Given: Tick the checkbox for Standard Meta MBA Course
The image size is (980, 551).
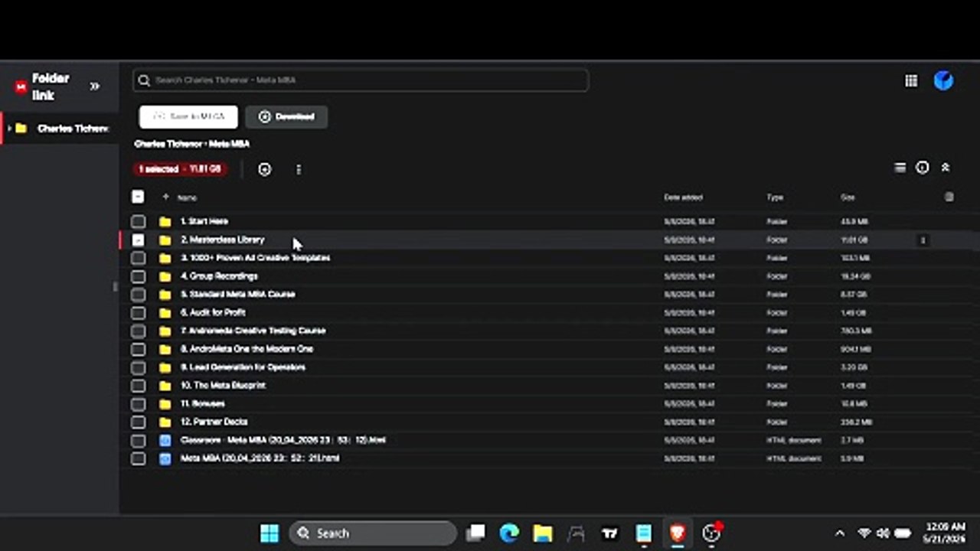Looking at the screenshot, I should pyautogui.click(x=138, y=295).
